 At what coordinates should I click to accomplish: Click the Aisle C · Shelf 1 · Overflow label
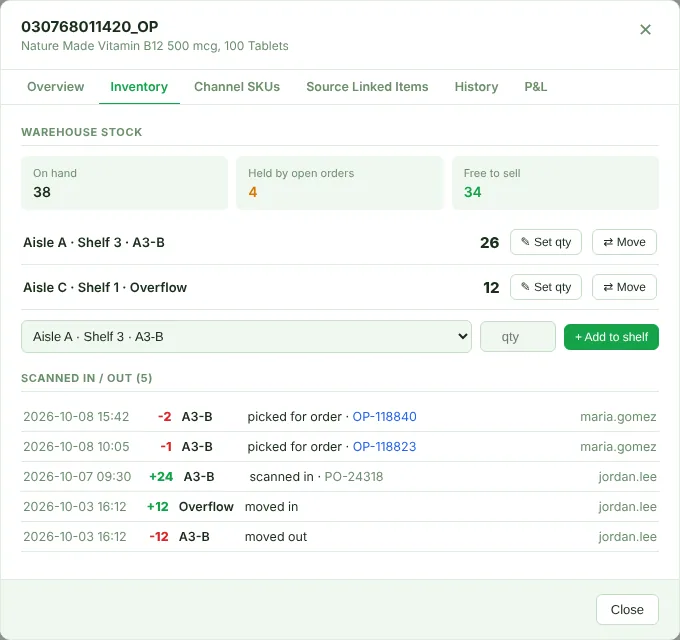105,287
